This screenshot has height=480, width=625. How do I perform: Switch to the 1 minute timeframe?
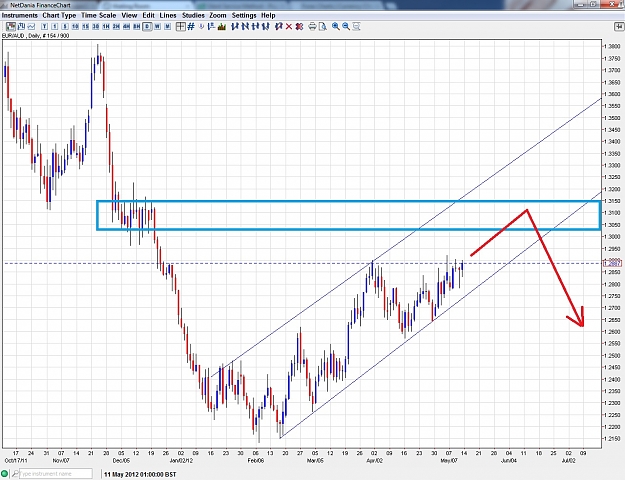pos(55,26)
